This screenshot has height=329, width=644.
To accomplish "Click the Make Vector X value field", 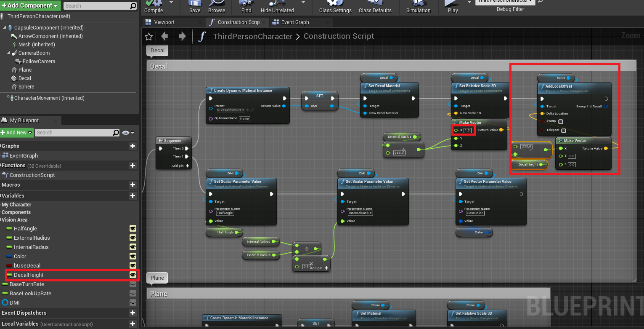I will point(467,130).
